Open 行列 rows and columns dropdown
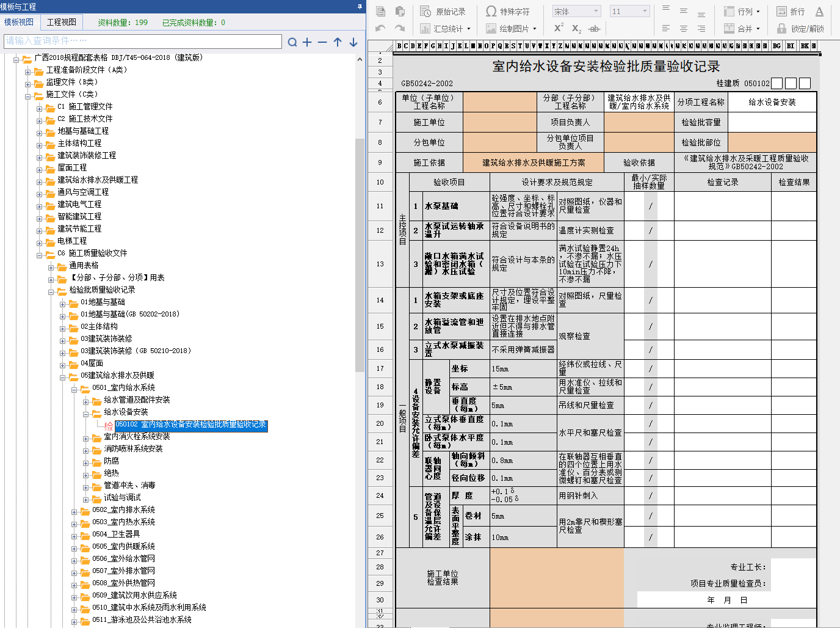Screen dimensions: 840x628 tap(742, 12)
